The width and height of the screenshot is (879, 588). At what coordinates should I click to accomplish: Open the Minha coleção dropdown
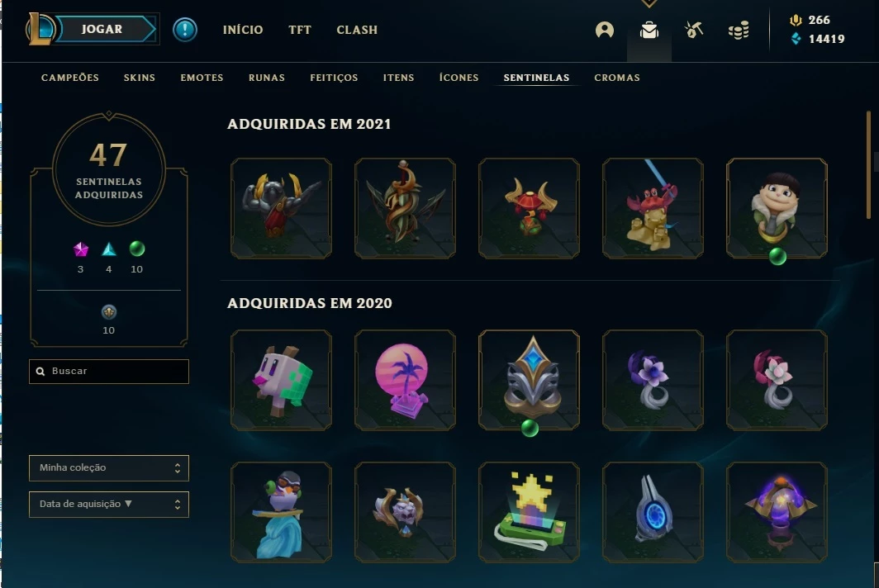109,468
